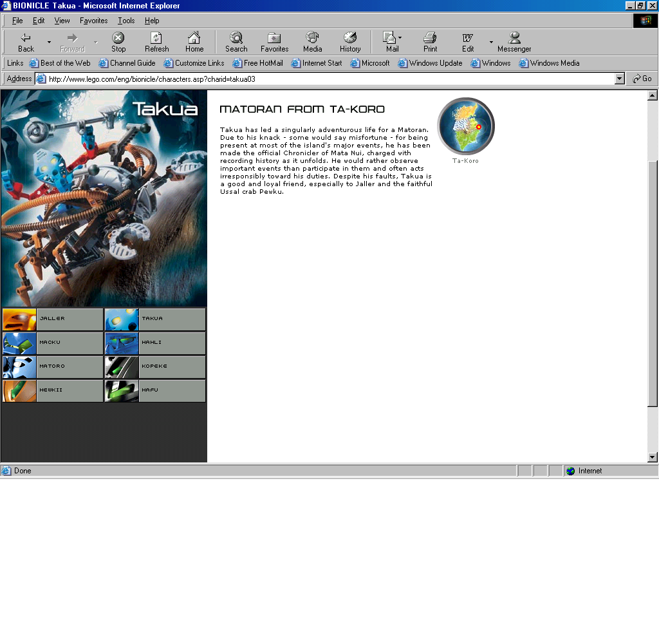
Task: Select the Hewkii character thumbnail
Action: coord(20,391)
